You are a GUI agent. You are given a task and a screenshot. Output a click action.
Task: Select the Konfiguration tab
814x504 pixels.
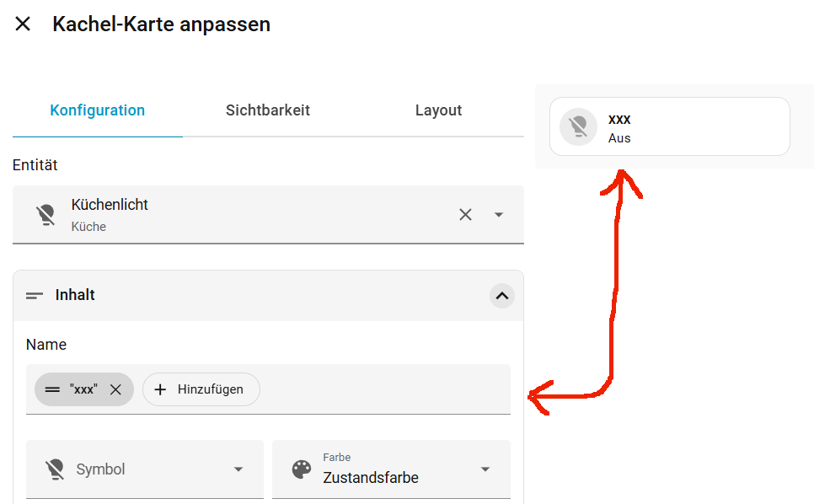[98, 110]
